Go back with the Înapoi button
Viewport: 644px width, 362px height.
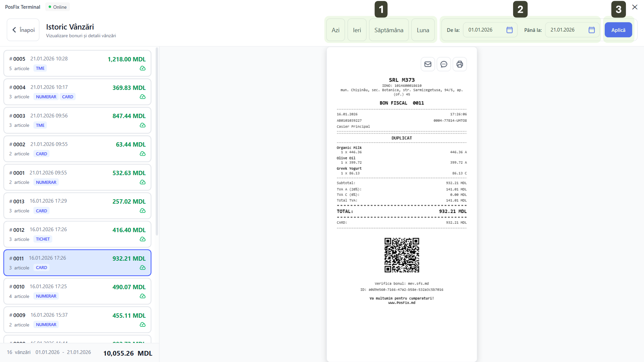[x=23, y=30]
